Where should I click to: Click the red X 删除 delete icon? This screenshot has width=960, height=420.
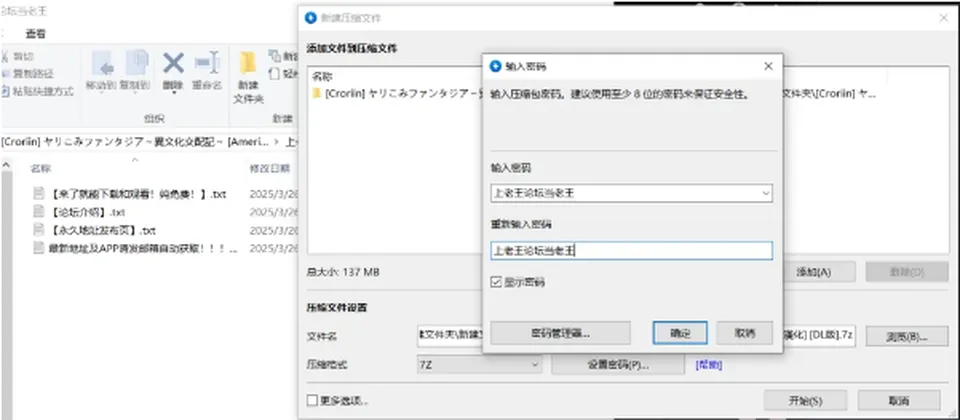173,63
